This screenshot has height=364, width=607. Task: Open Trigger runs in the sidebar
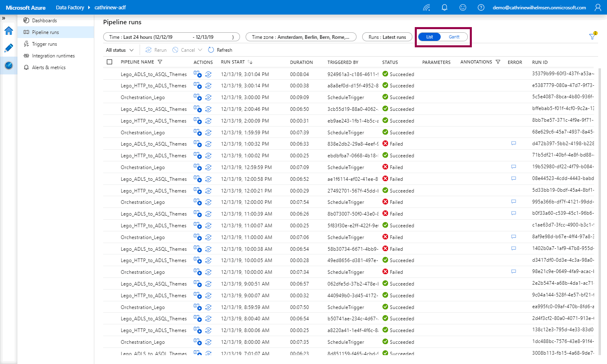click(45, 44)
